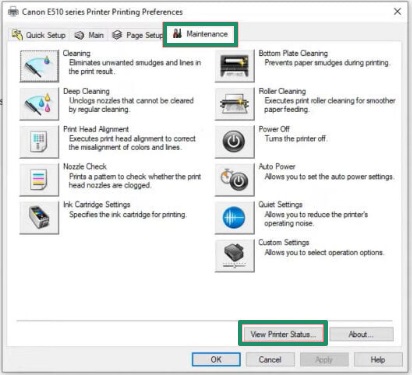Click the 'Auto Power' label text
This screenshot has height=375, width=412.
[277, 166]
